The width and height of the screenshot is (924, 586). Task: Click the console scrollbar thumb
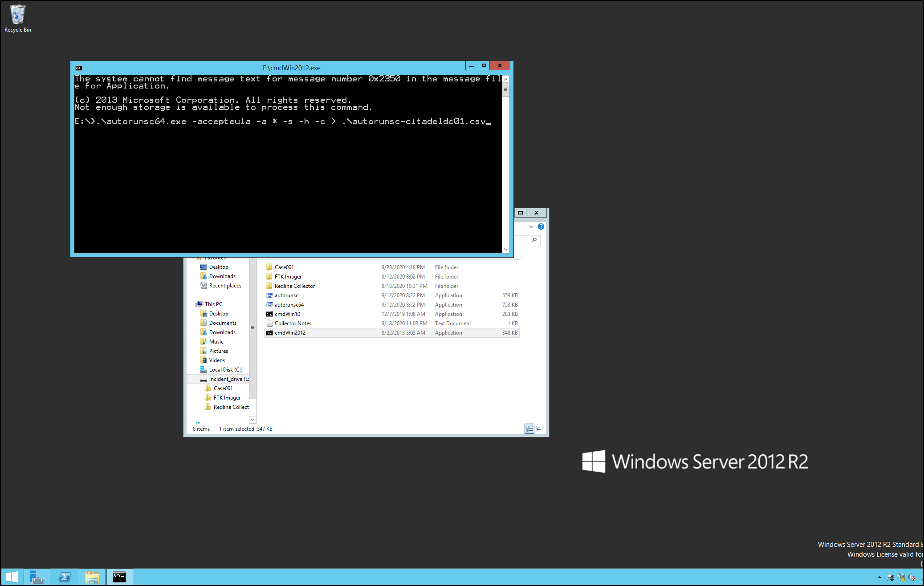[x=505, y=89]
